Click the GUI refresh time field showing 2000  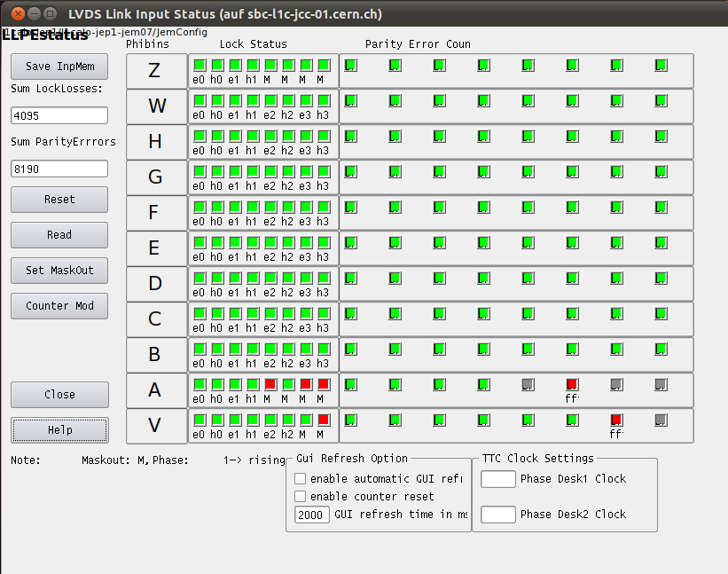click(312, 515)
